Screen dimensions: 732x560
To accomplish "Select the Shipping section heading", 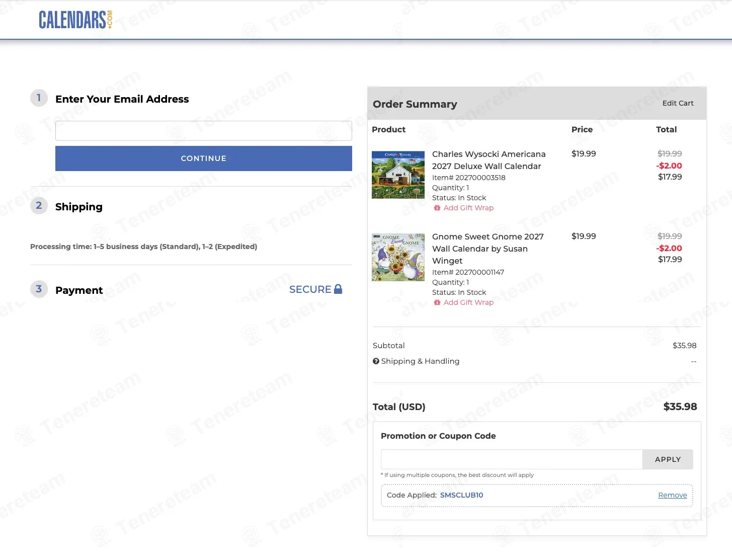I will point(79,207).
